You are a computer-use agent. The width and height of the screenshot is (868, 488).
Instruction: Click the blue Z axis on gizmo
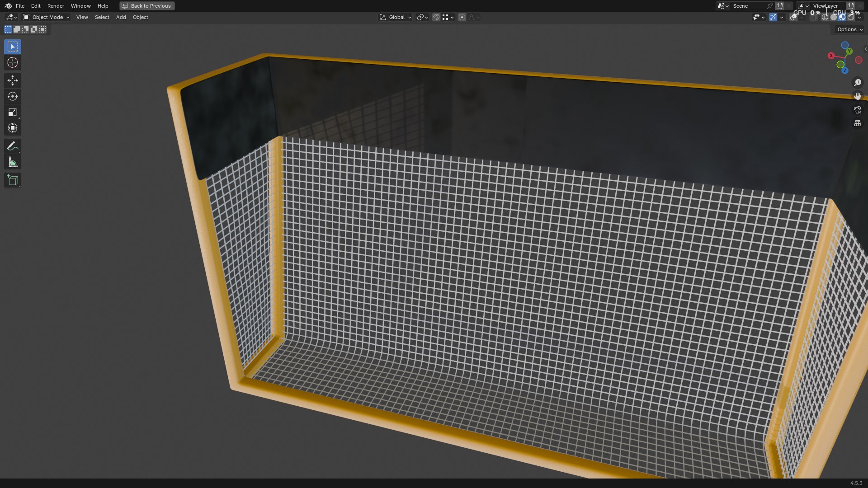click(844, 70)
